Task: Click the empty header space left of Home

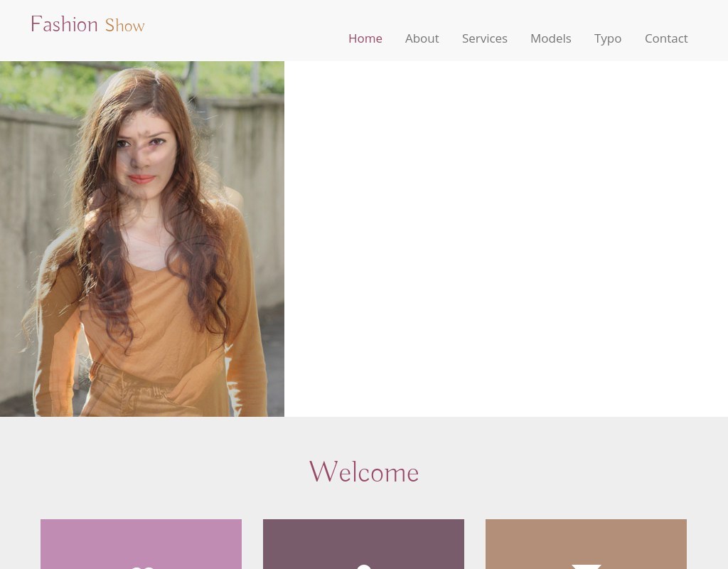Action: (x=242, y=36)
